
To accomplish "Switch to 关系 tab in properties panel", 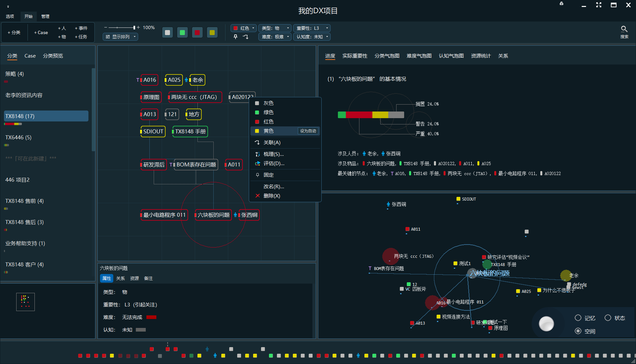I will pos(121,279).
